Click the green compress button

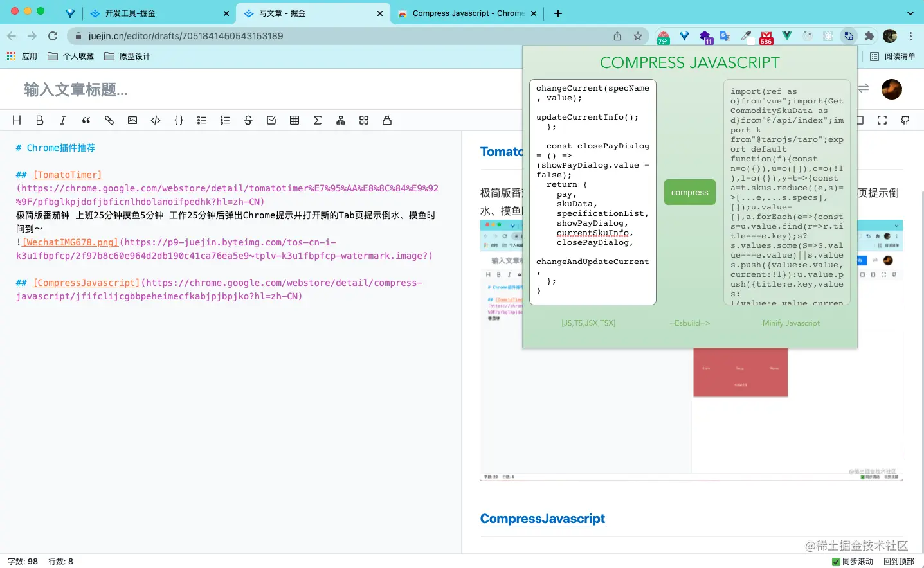click(690, 192)
